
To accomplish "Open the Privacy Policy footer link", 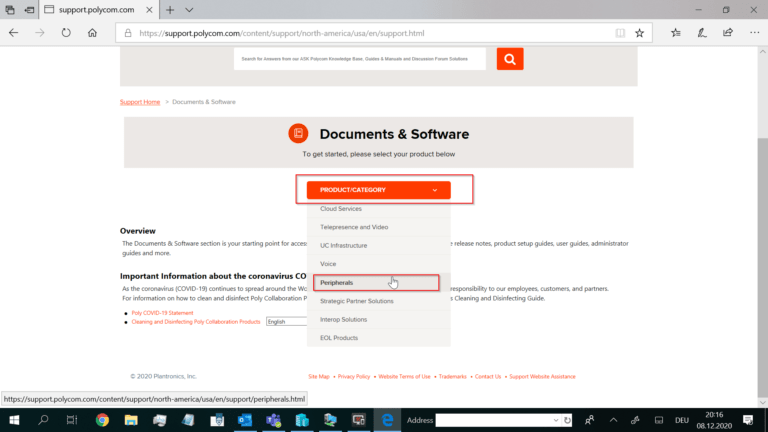I will tap(354, 377).
